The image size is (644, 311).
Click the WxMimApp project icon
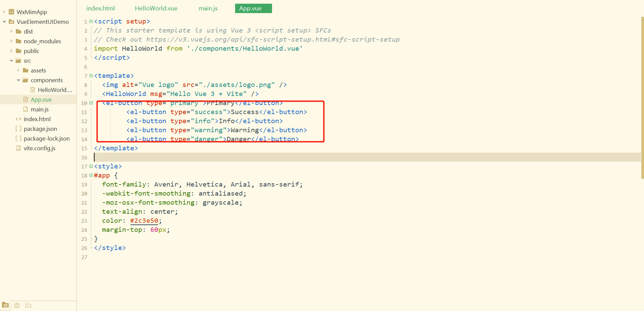point(11,12)
